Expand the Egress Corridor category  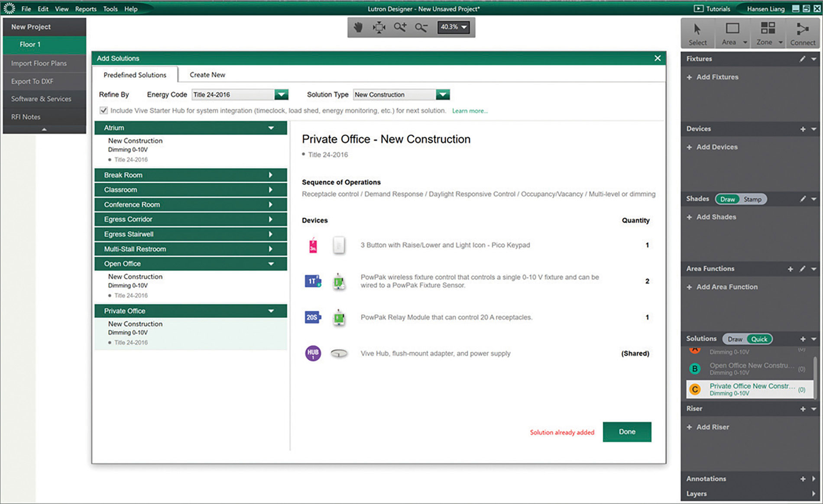point(191,219)
